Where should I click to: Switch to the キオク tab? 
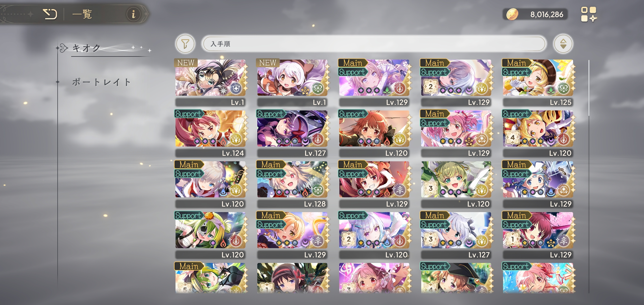(86, 48)
